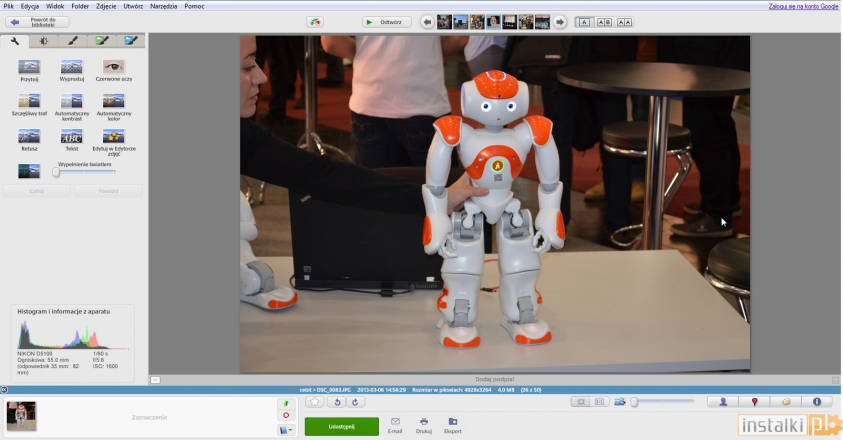This screenshot has width=843, height=440.
Task: Toggle the photo info properties panel
Action: (817, 402)
